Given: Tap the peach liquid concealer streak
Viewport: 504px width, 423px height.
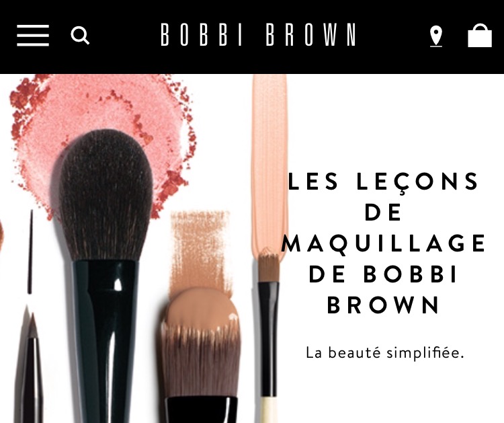Looking at the screenshot, I should (x=269, y=161).
